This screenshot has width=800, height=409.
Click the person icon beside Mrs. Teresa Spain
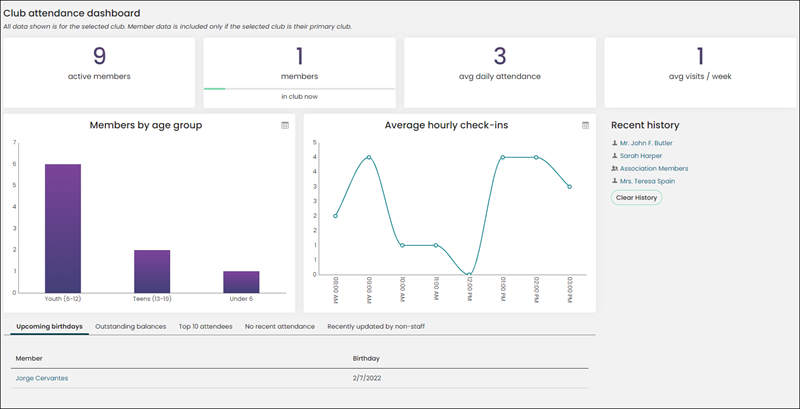(614, 181)
